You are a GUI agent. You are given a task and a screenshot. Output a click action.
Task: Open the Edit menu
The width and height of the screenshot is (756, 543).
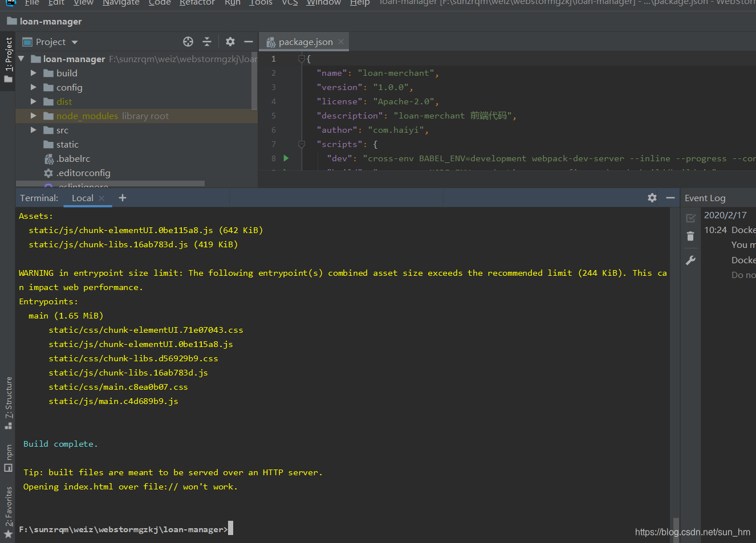(x=56, y=3)
